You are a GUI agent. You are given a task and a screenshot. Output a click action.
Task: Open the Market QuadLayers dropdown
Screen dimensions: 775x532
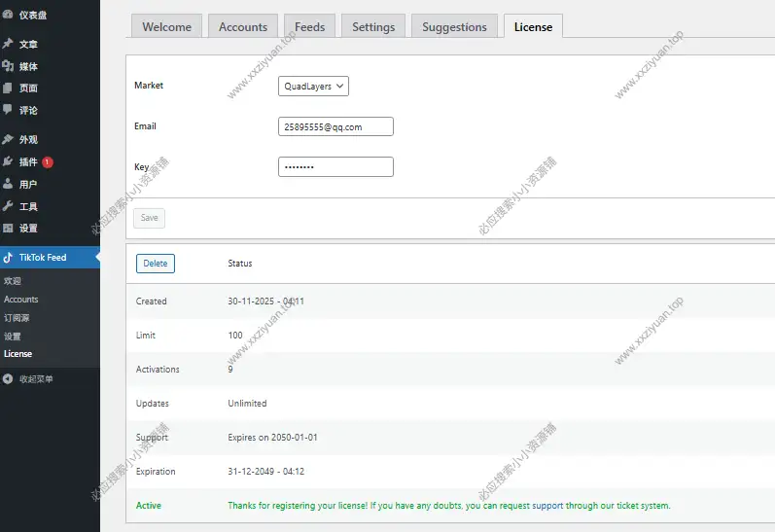[313, 87]
